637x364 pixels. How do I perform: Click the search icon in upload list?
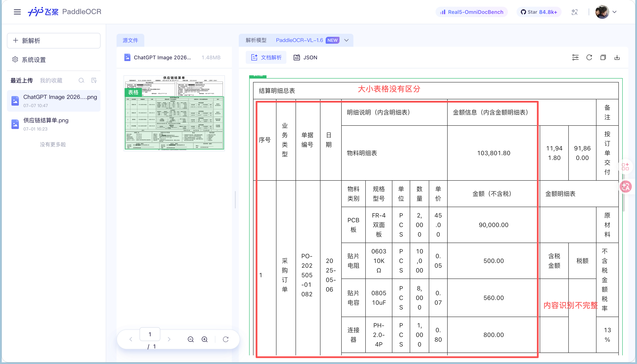81,81
